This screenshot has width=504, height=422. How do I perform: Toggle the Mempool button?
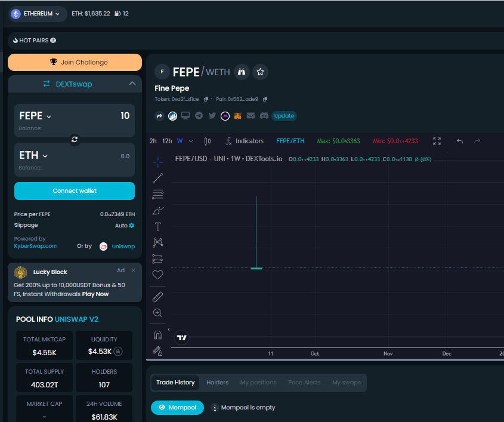pos(177,408)
